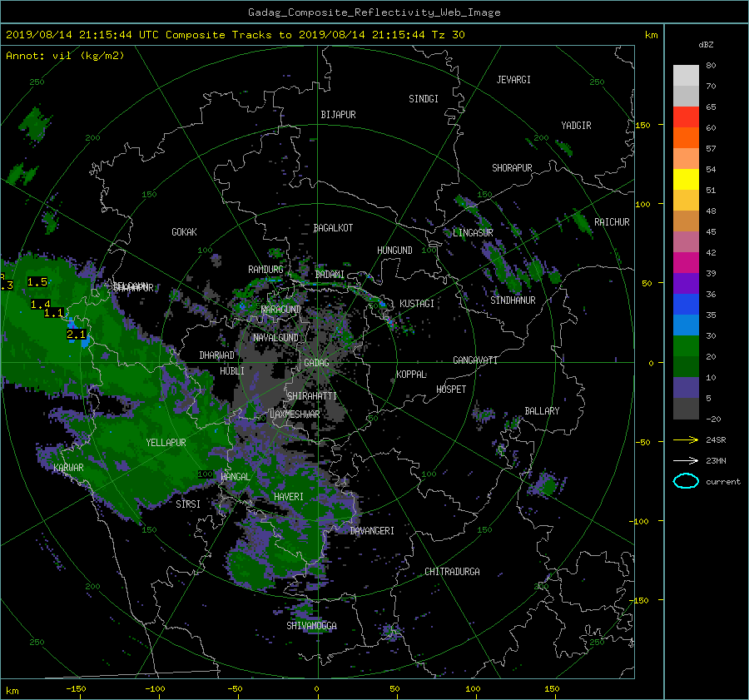The height and width of the screenshot is (700, 749).
Task: Click the SHIVAMOGGA city label
Action: coord(311,626)
